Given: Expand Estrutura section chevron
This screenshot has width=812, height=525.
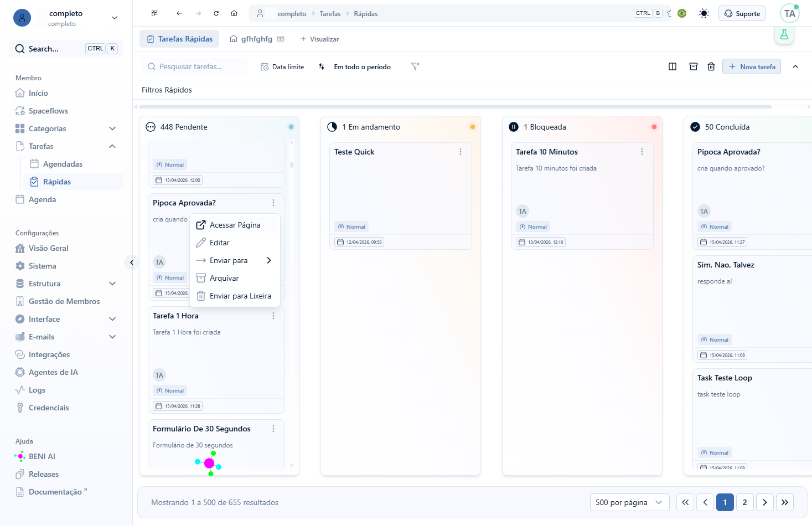Looking at the screenshot, I should click(x=112, y=284).
